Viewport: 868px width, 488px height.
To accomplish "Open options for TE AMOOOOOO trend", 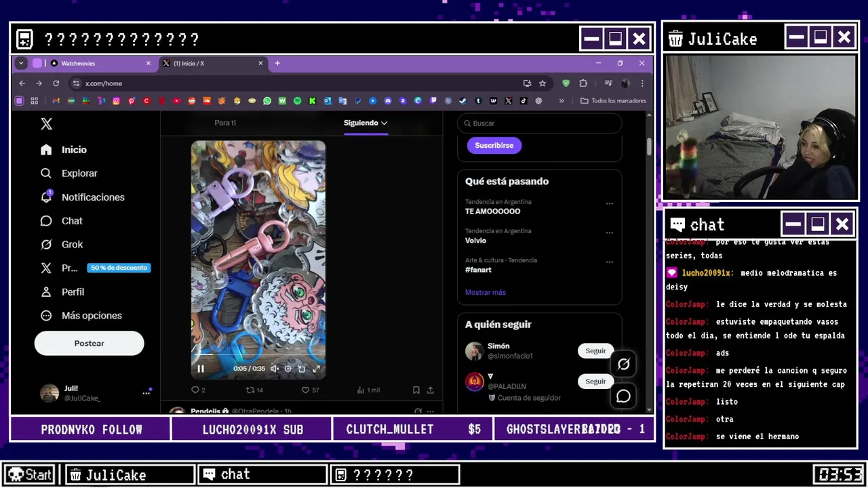I will coord(609,203).
